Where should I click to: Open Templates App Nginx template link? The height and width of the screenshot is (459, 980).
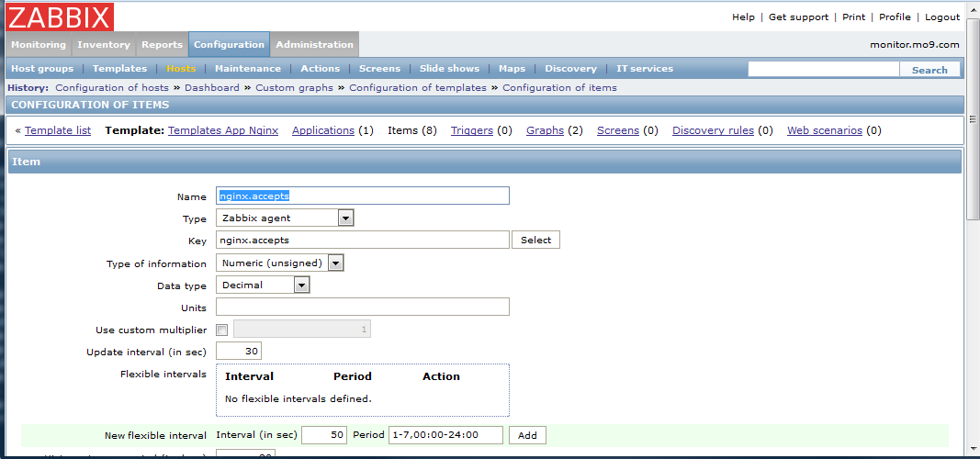click(223, 130)
